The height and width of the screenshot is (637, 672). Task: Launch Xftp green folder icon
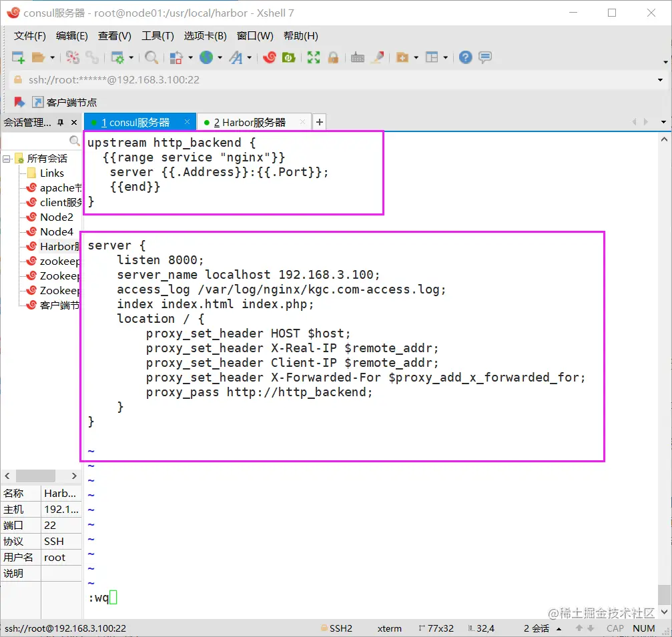coord(289,57)
